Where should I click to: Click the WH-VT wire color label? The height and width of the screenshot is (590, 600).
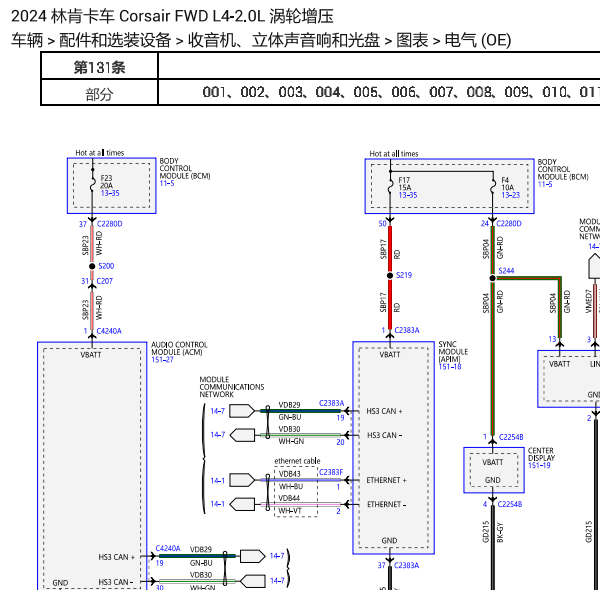tap(290, 511)
